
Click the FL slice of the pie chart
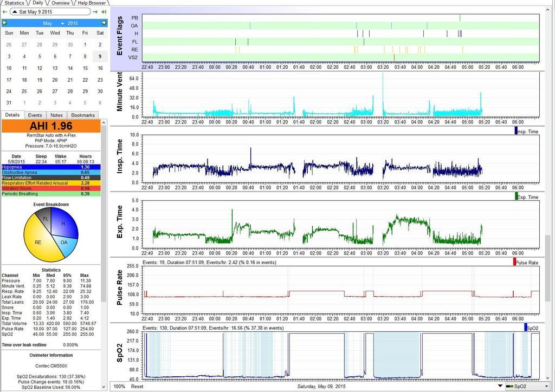[x=46, y=219]
